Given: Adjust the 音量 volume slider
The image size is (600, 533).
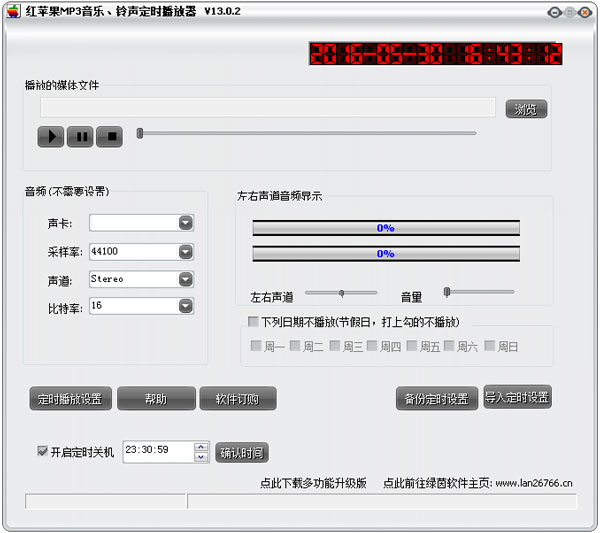Looking at the screenshot, I should pos(448,292).
